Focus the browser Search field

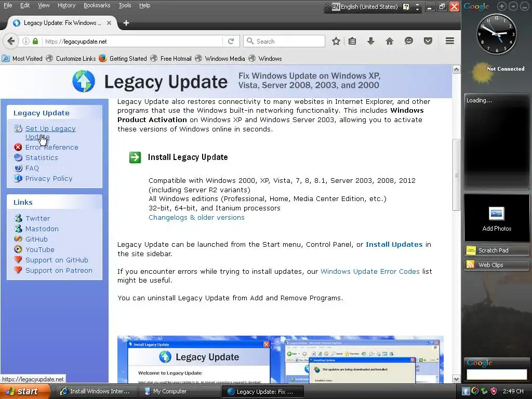(x=284, y=42)
